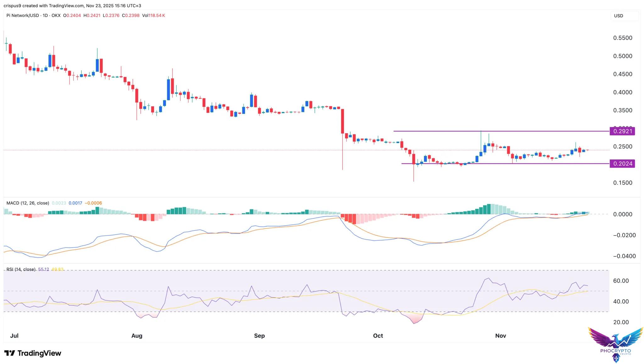Viewport: 644px width, 364px height.
Task: Select the Nov label on the time axis
Action: click(500, 336)
